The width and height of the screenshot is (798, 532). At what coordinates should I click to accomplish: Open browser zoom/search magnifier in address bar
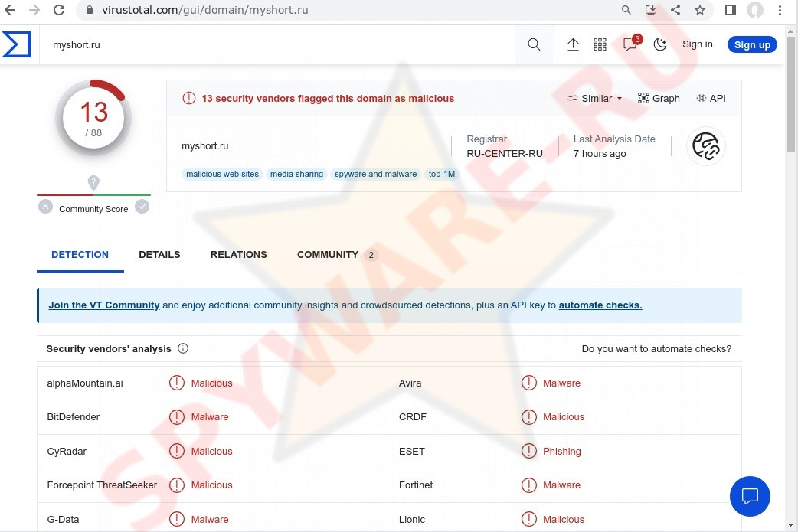[x=626, y=10]
